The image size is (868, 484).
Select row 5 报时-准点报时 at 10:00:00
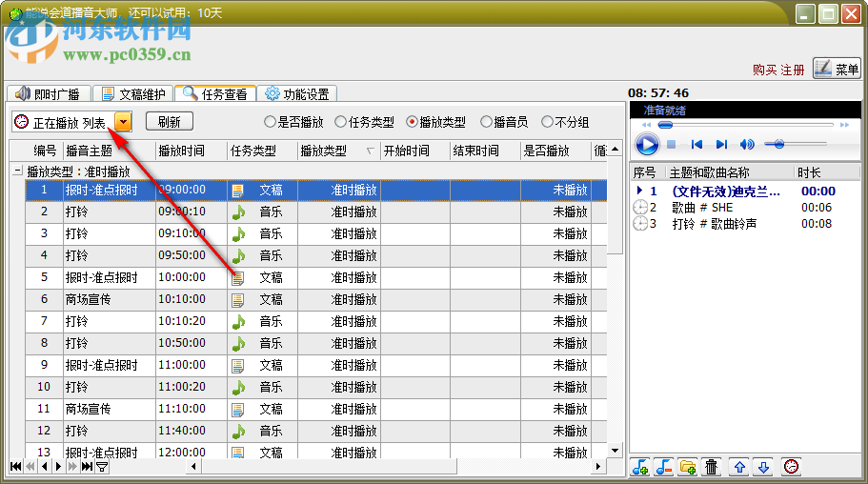click(x=316, y=277)
